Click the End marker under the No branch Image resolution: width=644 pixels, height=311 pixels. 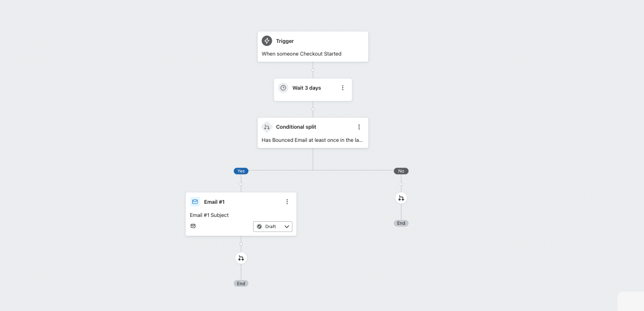(x=401, y=223)
